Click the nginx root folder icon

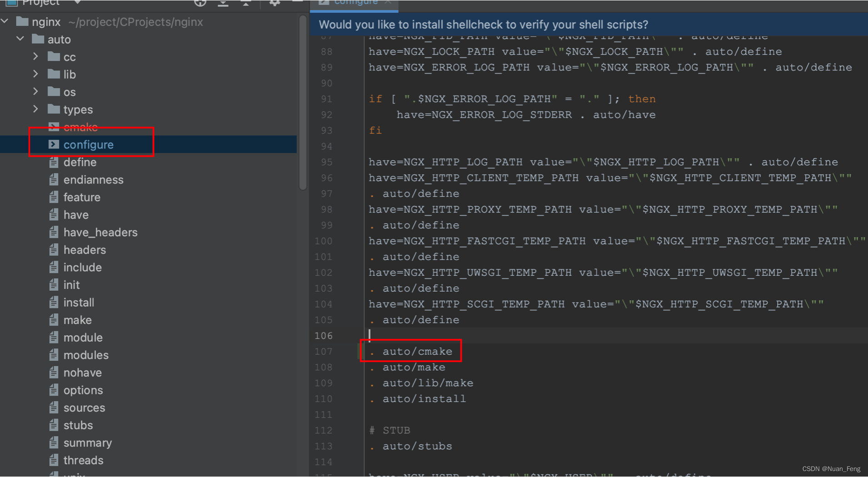pos(22,21)
